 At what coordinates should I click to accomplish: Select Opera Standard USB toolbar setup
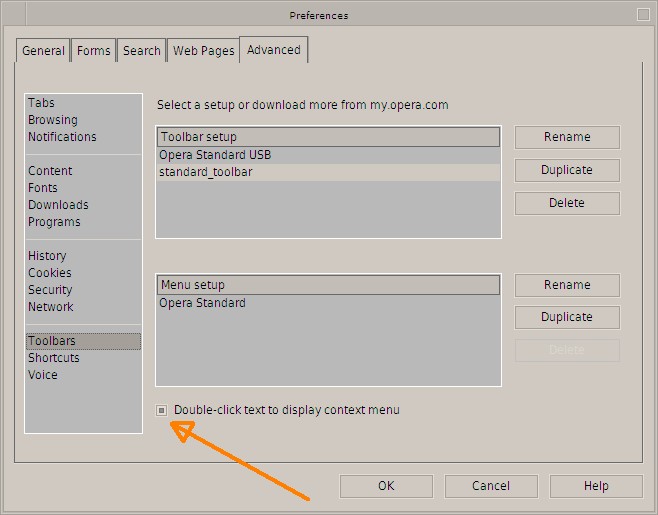click(x=328, y=155)
